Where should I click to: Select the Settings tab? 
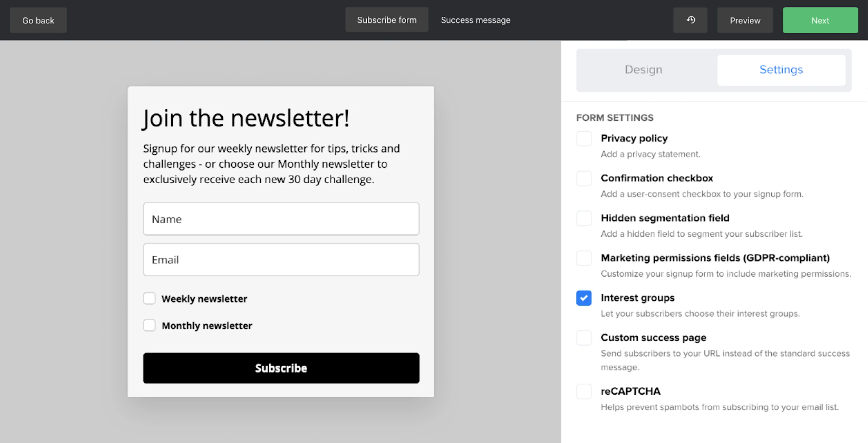click(781, 70)
